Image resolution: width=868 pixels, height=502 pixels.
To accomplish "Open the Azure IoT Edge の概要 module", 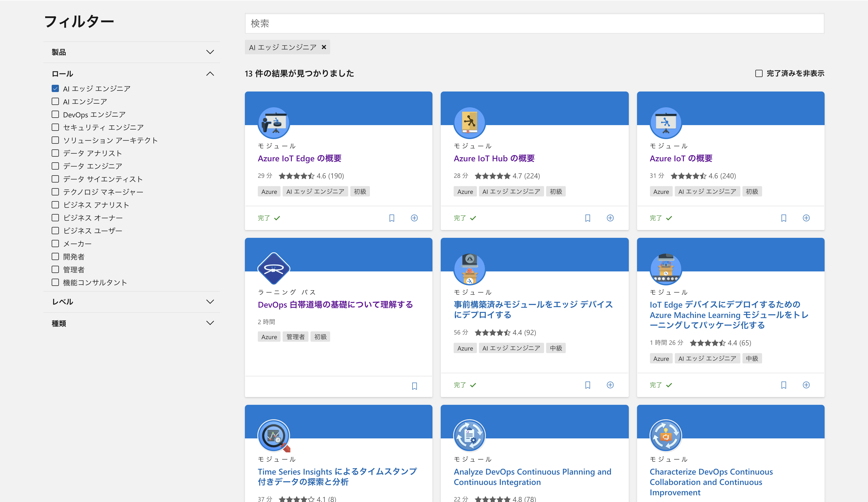I will tap(299, 159).
